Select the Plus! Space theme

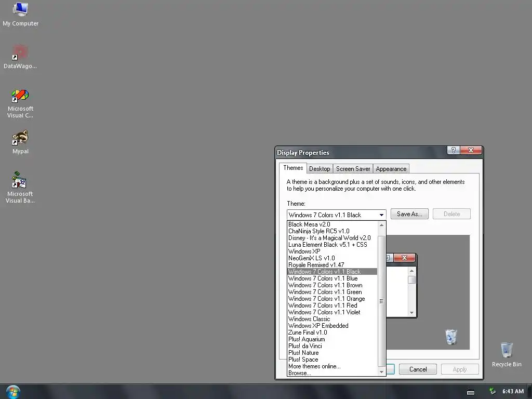[x=332, y=360]
